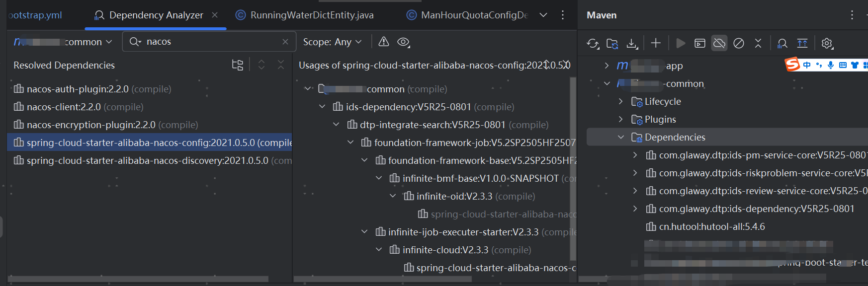Open editor tabs three-dot options menu
The width and height of the screenshot is (868, 286).
click(563, 15)
